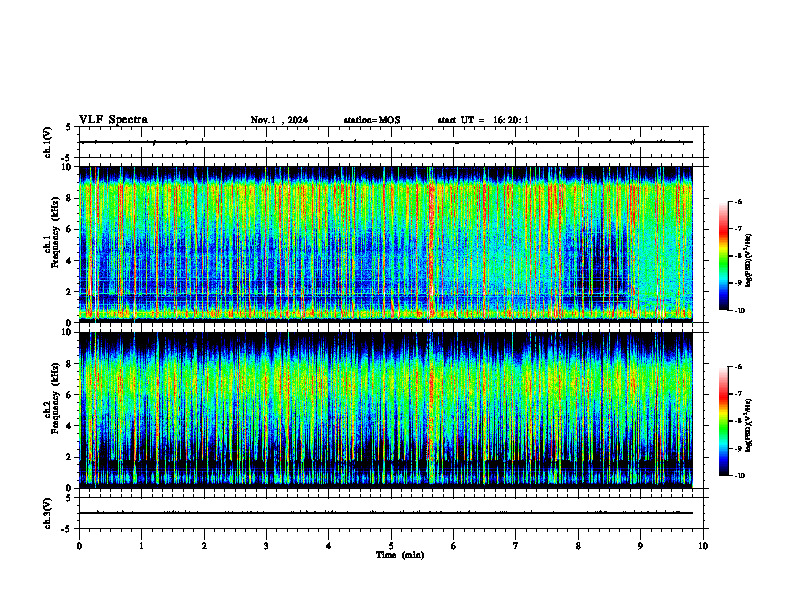This screenshot has height=612, width=792.
Task: Click the "-10" label on ch.2 color bar
Action: tap(739, 475)
